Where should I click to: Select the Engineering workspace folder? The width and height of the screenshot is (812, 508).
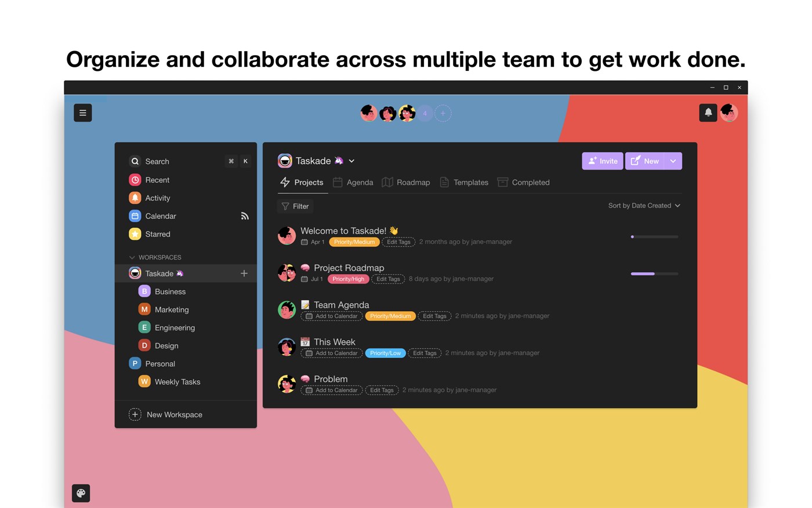tap(174, 327)
